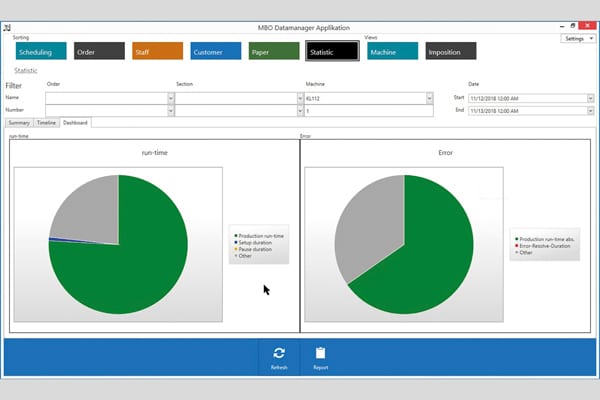Open the Machine view button

[x=392, y=51]
